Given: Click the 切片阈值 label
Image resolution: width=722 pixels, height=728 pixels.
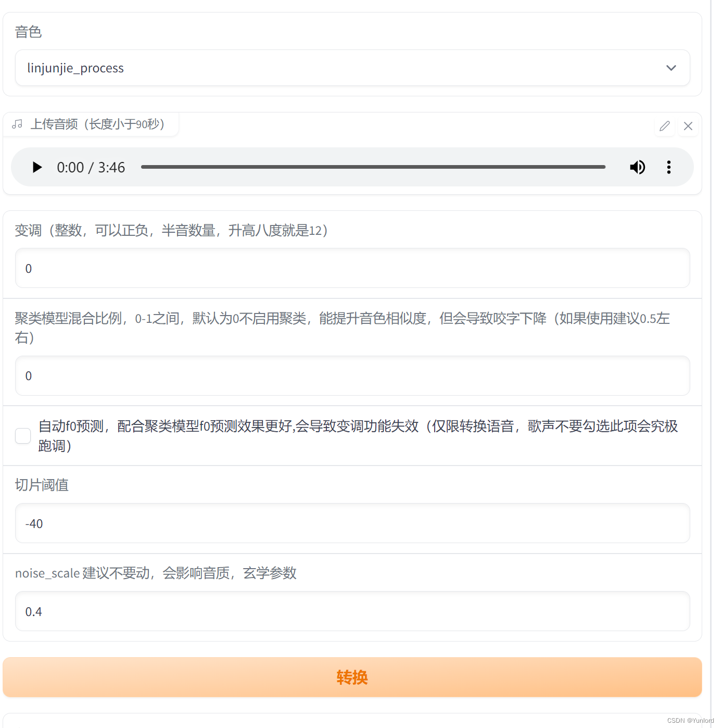Looking at the screenshot, I should (42, 485).
